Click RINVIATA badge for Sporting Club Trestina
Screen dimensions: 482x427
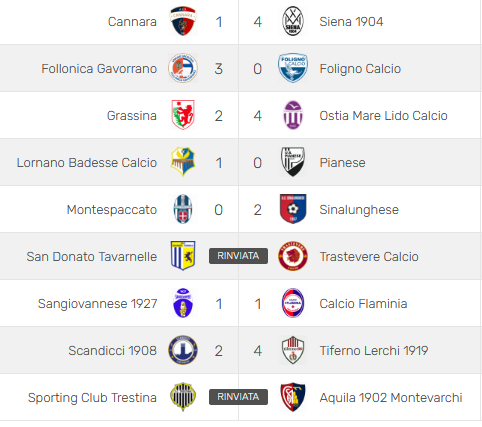[x=238, y=397]
